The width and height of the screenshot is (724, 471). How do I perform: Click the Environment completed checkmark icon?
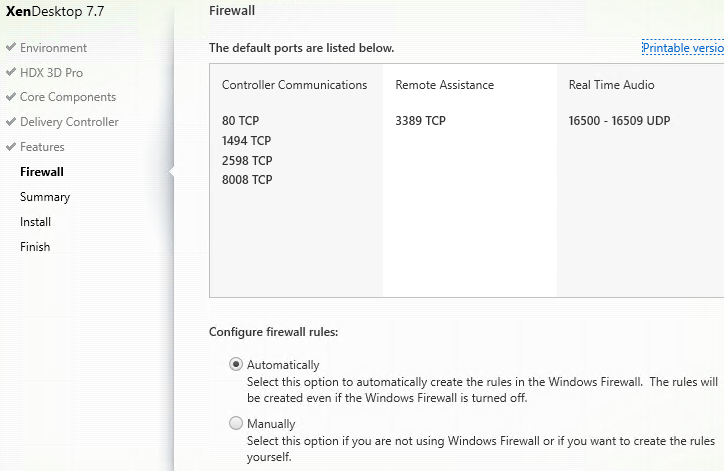coord(11,47)
